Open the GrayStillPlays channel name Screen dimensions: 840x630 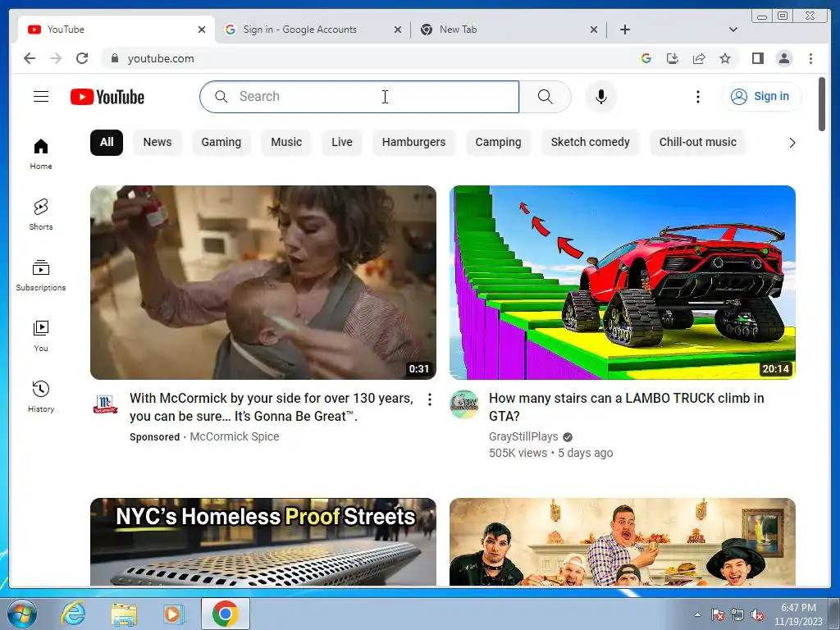tap(523, 436)
